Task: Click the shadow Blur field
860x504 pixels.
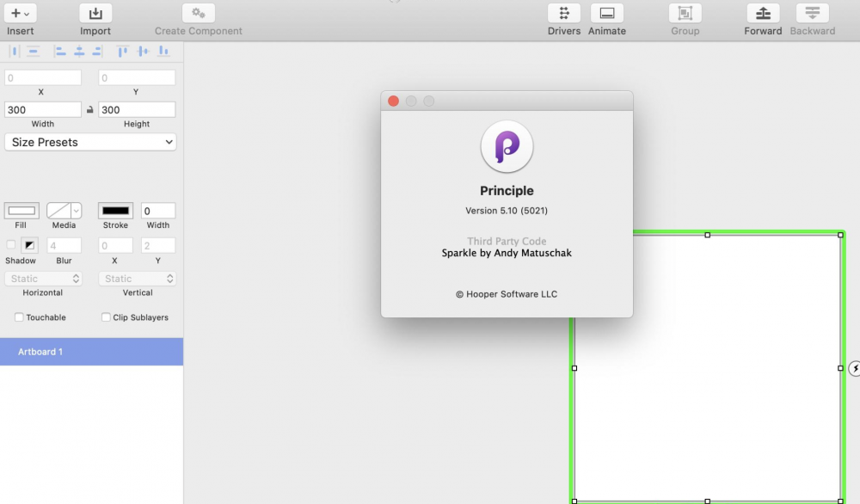Action: pyautogui.click(x=64, y=245)
